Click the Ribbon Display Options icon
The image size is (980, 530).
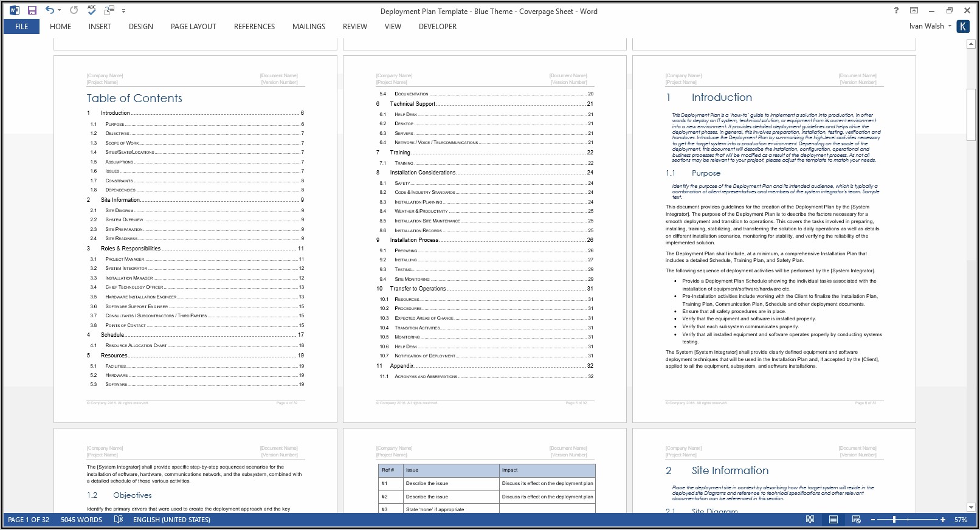coord(914,10)
